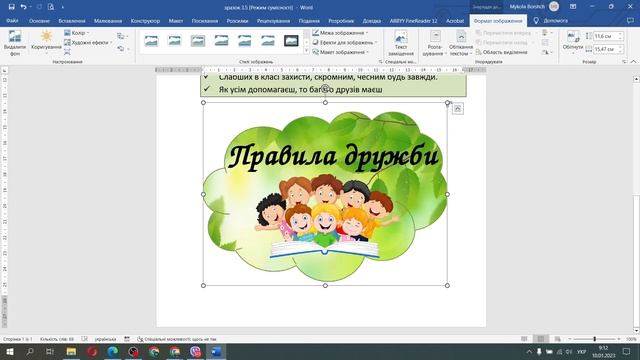Open the comments icon at ribbon right
Image resolution: width=640 pixels, height=360 pixels.
pyautogui.click(x=631, y=20)
